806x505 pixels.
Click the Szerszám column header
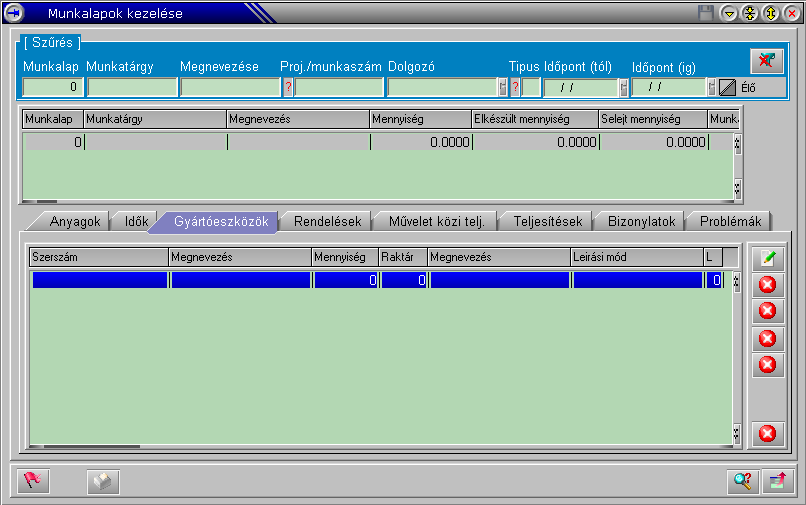pos(97,257)
